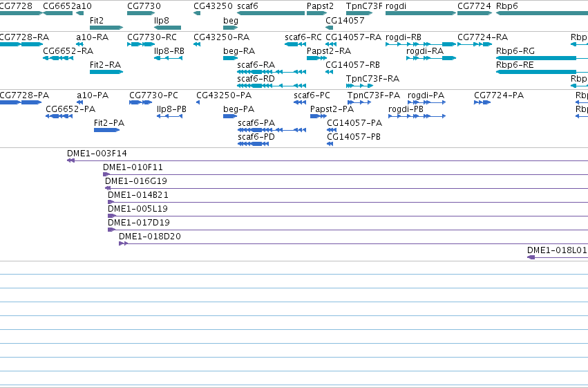Click the scaf6-RD transcript
This screenshot has width=588, height=388.
(272, 86)
